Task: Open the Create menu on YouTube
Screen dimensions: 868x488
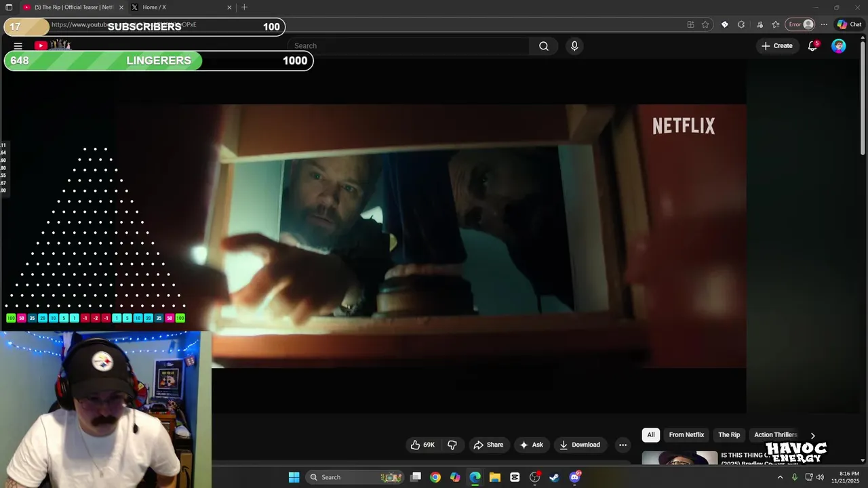Action: pyautogui.click(x=777, y=46)
